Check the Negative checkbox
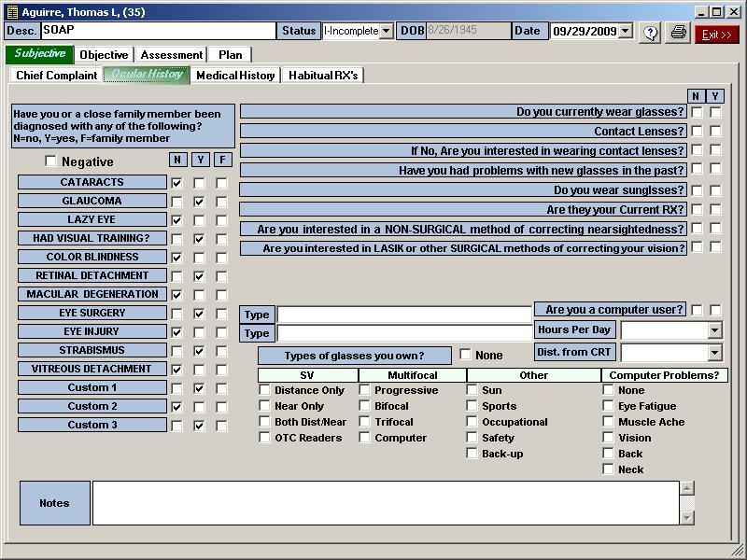Screen dimensions: 747x560 pos(50,161)
